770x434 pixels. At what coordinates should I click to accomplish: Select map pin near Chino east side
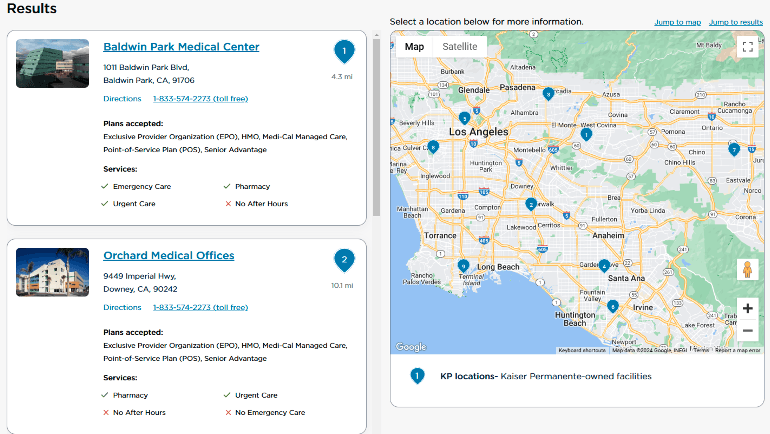(734, 149)
